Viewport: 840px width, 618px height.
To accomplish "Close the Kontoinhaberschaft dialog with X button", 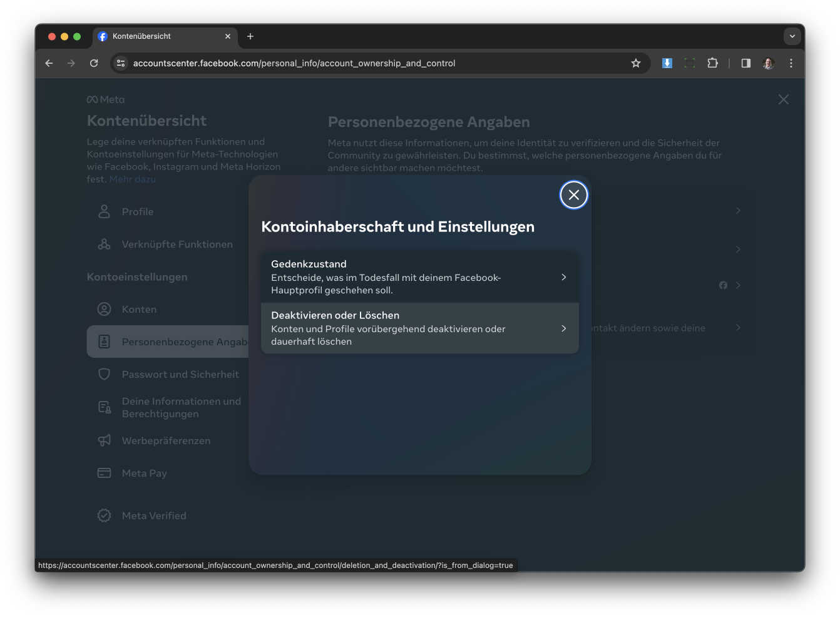I will tap(573, 195).
